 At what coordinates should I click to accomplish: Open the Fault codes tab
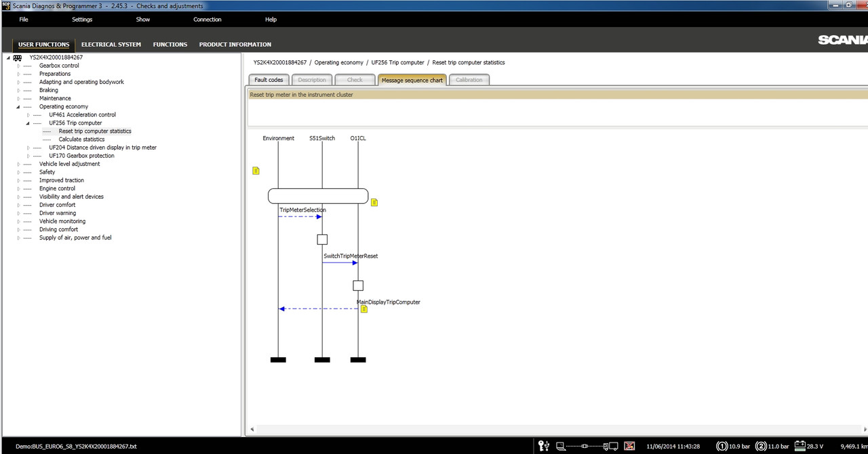click(x=269, y=80)
